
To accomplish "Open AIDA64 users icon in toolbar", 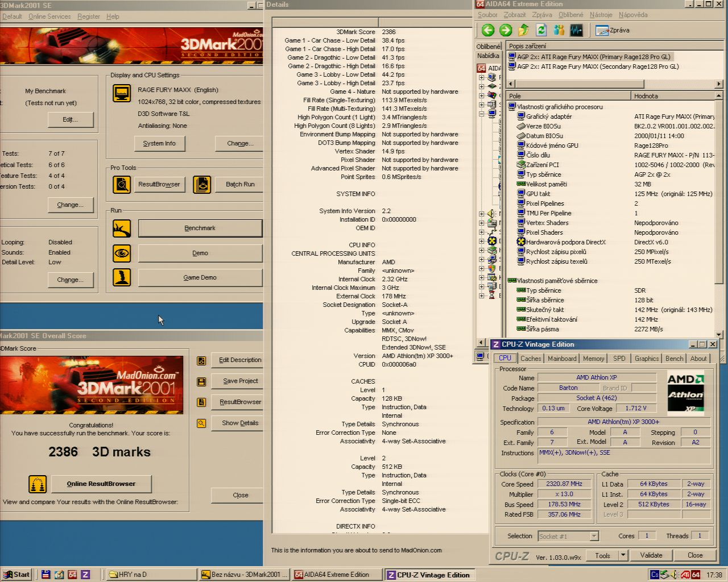I will coord(559,30).
